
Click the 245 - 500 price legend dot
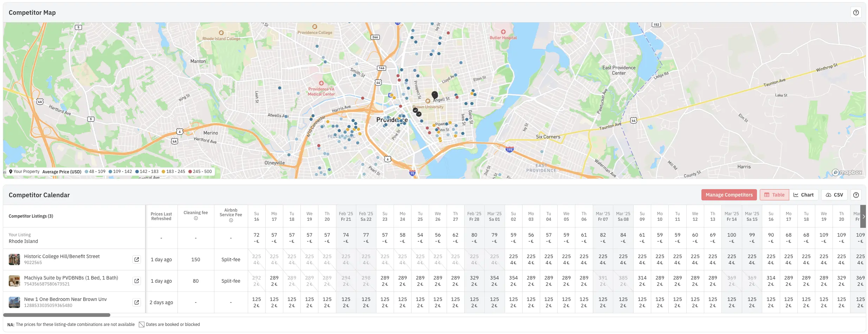190,172
